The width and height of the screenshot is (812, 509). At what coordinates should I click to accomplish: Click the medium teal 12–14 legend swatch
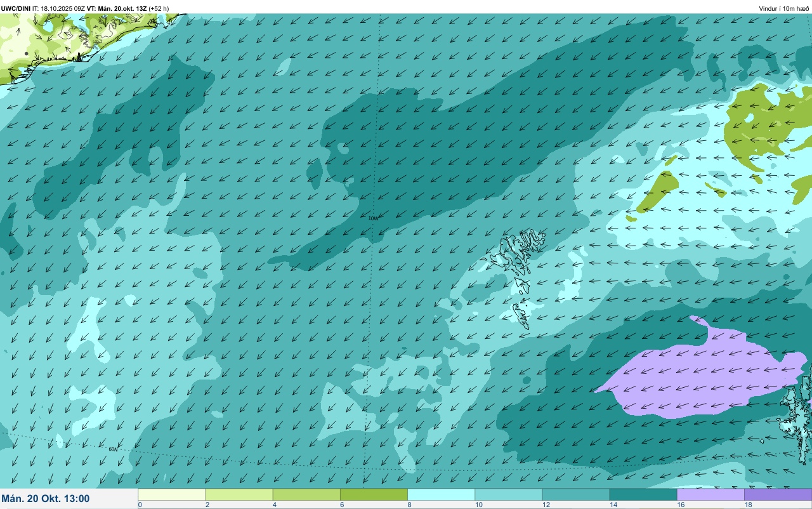point(575,494)
